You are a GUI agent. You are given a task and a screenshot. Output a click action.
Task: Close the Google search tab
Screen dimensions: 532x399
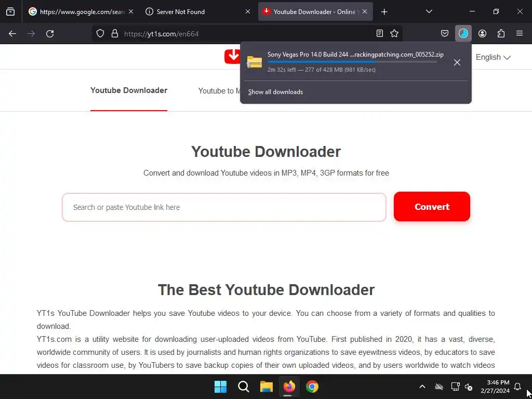tap(131, 11)
